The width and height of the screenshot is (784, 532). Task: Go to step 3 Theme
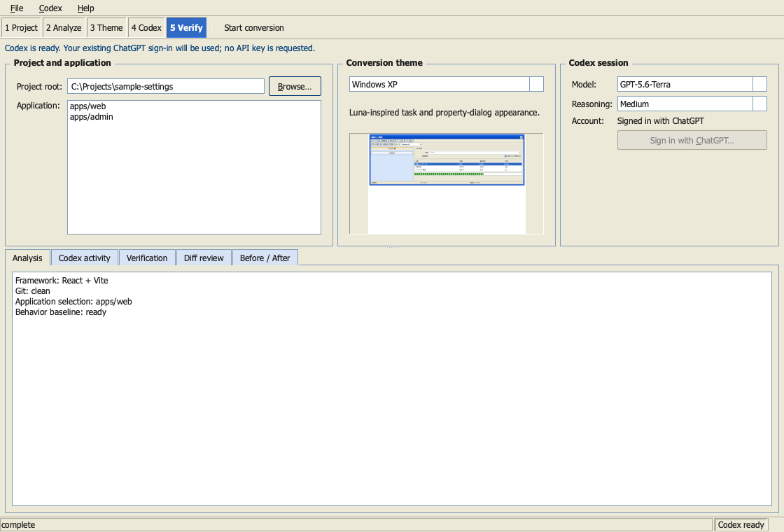(106, 28)
